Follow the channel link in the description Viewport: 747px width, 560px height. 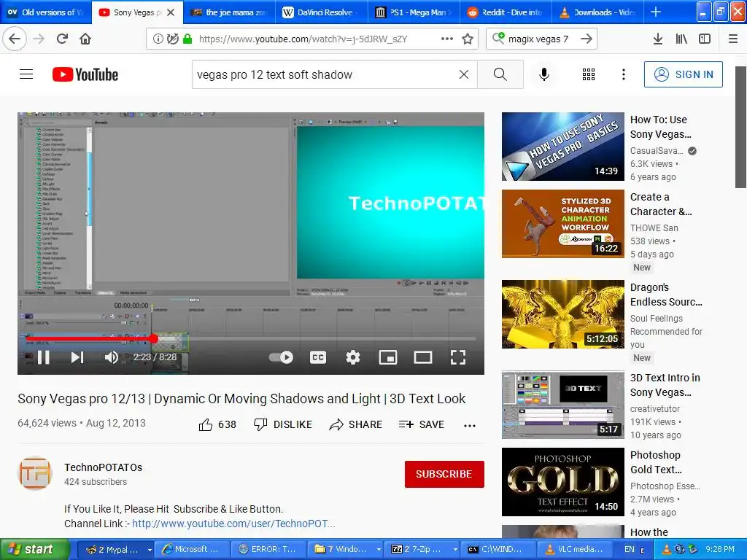[233, 524]
